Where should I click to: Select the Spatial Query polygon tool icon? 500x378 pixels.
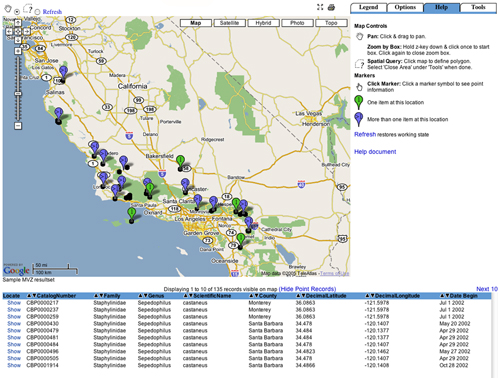point(28,8)
